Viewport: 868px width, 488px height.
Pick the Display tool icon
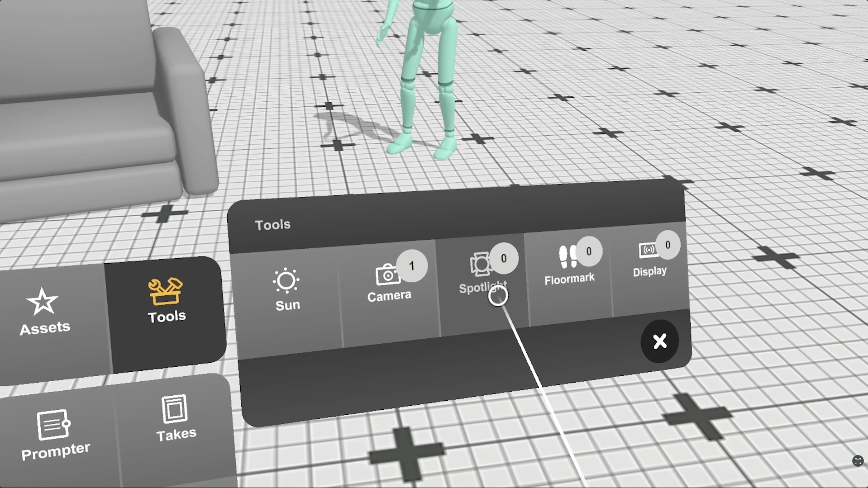point(648,250)
